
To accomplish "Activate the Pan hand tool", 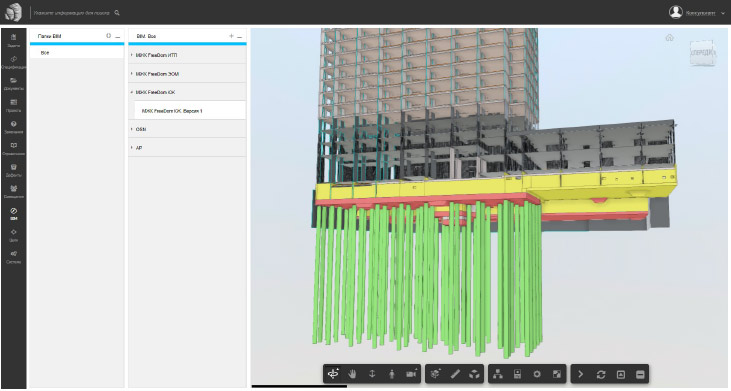I will pyautogui.click(x=352, y=374).
